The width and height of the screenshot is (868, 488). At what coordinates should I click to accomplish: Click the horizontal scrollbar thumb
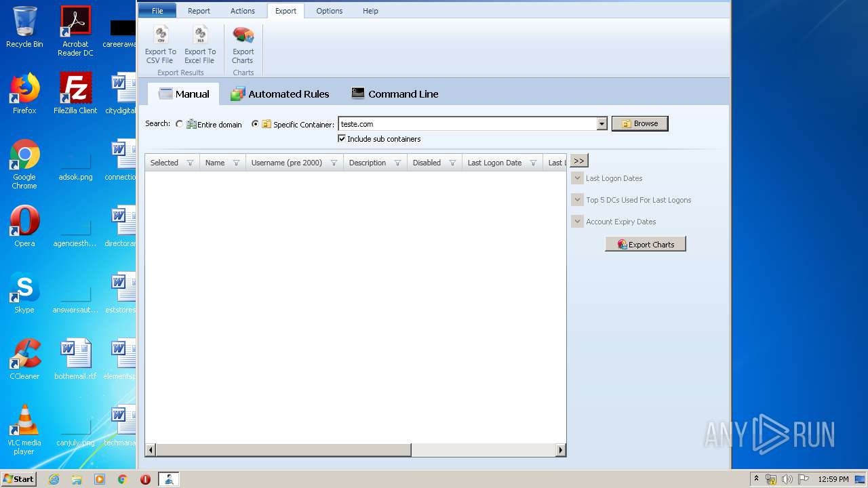[283, 450]
